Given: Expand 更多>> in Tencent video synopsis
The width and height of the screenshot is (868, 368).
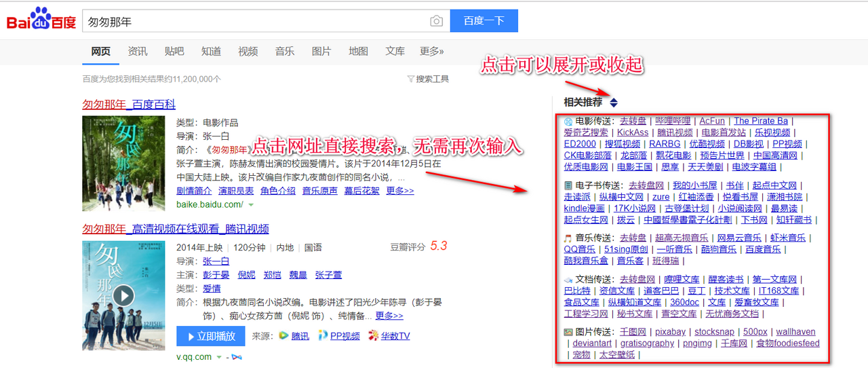Looking at the screenshot, I should click(389, 316).
